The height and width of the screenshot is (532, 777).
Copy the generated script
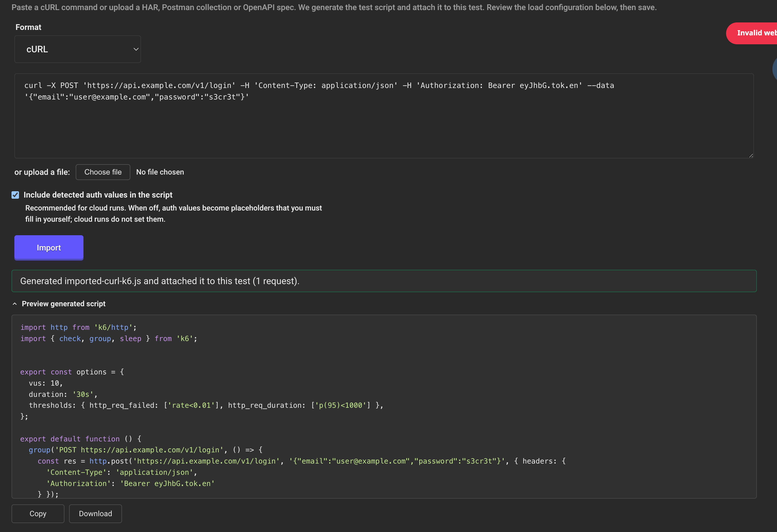[38, 514]
